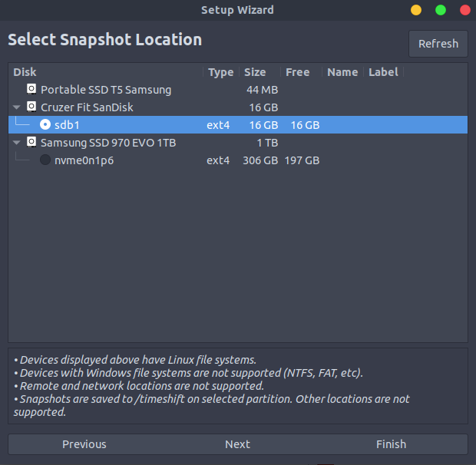Click the Portable SSD T5 Samsung disk icon
The width and height of the screenshot is (476, 465).
(x=31, y=90)
